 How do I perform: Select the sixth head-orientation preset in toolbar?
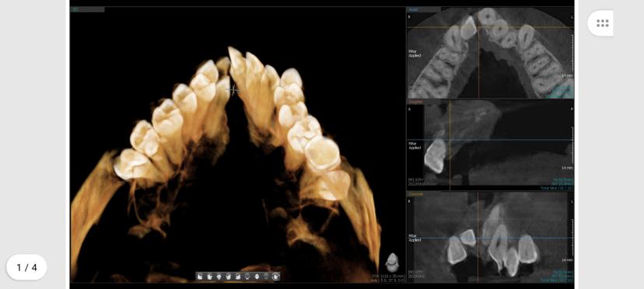(247, 277)
